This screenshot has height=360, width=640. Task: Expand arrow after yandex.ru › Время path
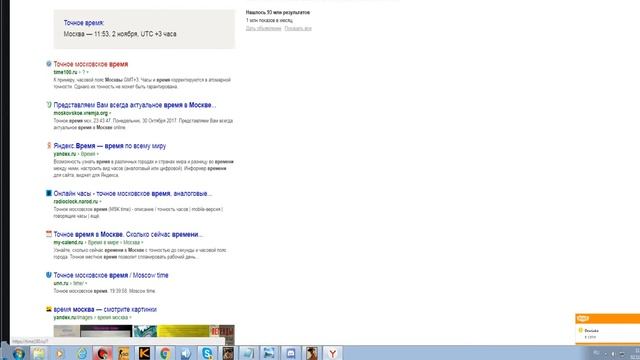point(97,154)
